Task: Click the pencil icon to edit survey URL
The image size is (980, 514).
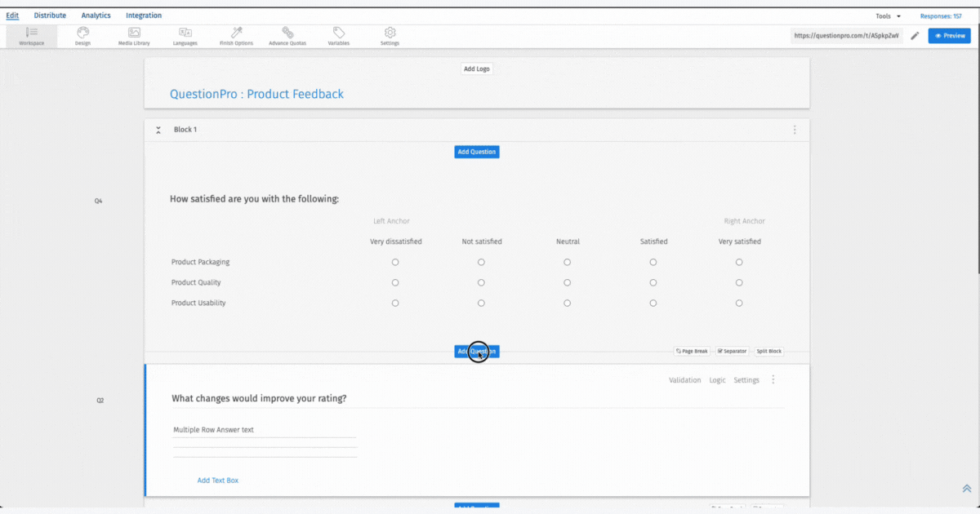Action: pos(915,36)
